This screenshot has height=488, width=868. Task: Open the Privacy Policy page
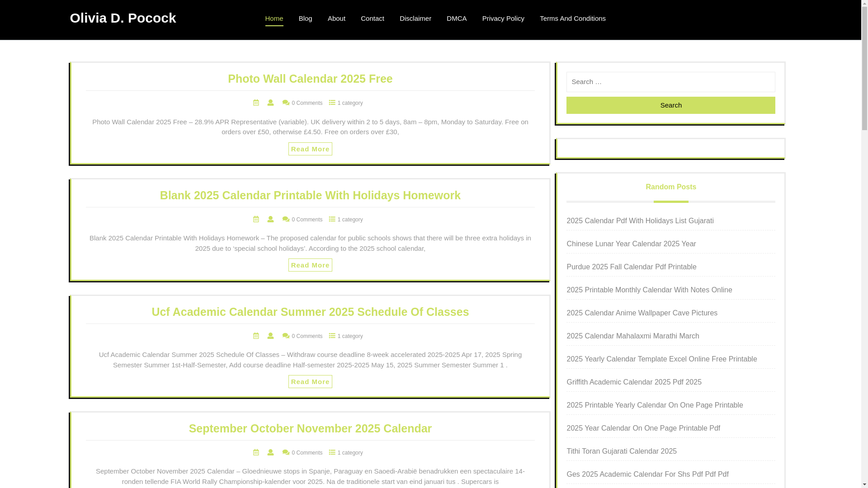(503, 19)
